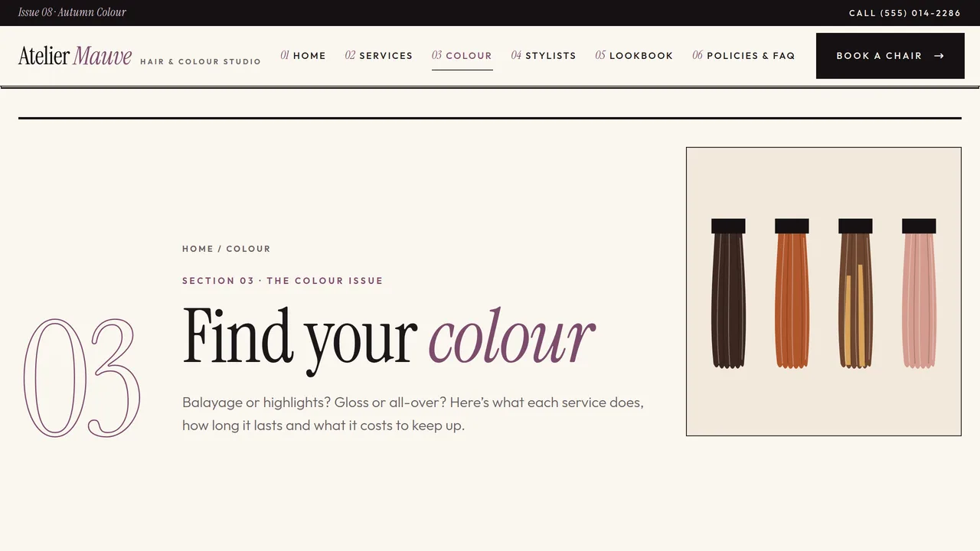Select the Colour nav tab
980x551 pixels.
[462, 56]
